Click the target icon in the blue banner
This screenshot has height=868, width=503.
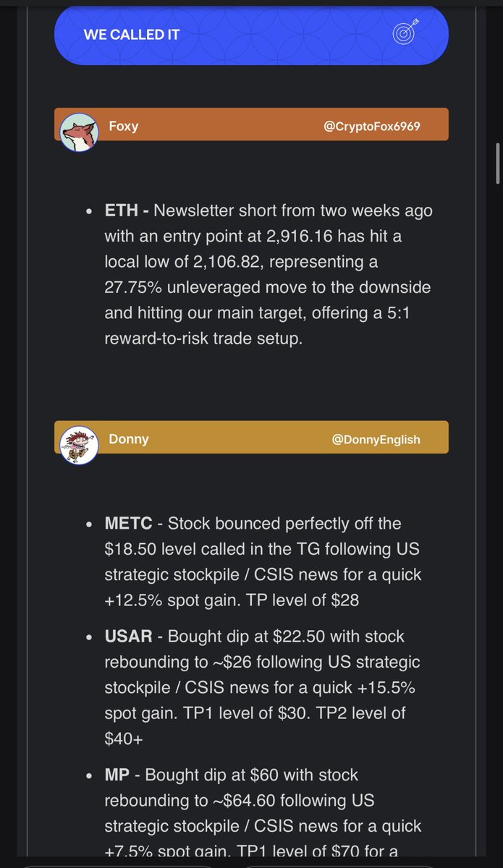pyautogui.click(x=404, y=33)
